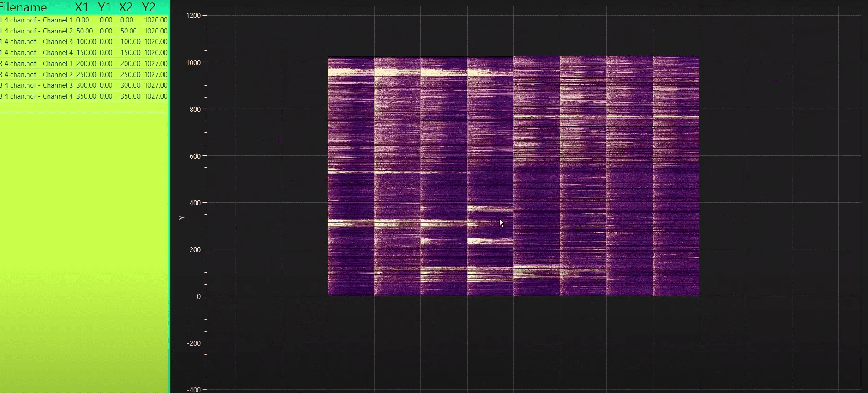Click the rotated Y axis title label
868x393 pixels.
pyautogui.click(x=181, y=218)
